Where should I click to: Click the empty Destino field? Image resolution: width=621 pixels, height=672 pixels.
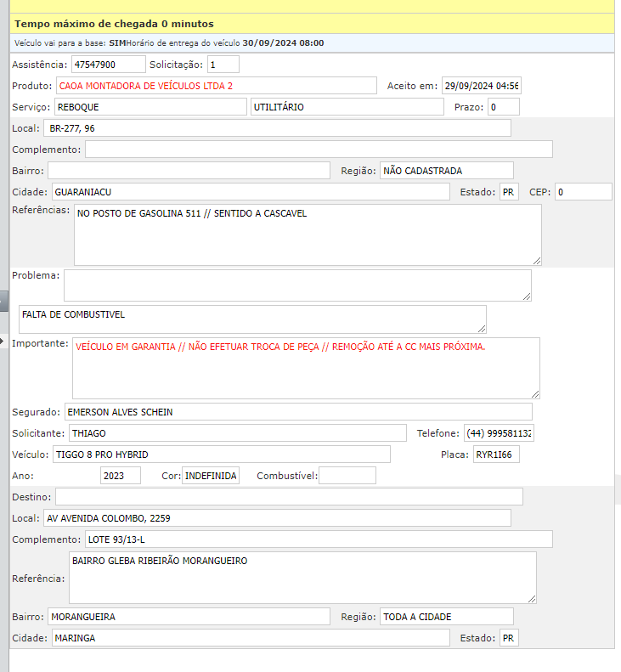click(290, 497)
